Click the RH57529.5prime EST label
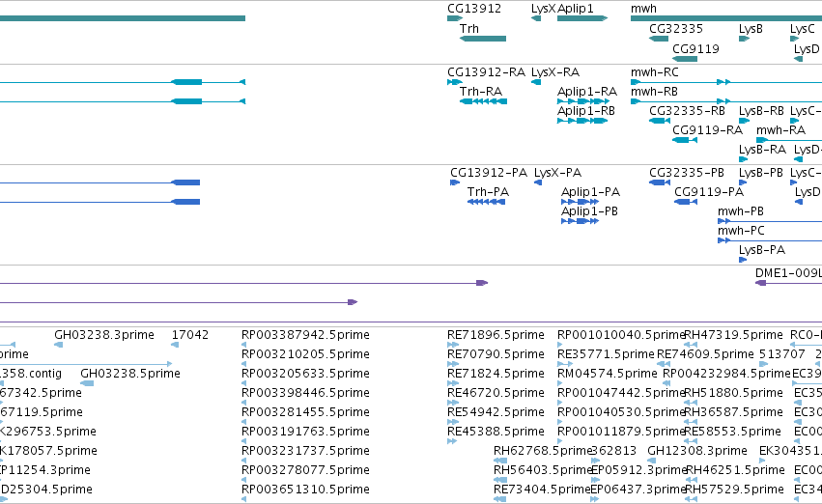 734,490
